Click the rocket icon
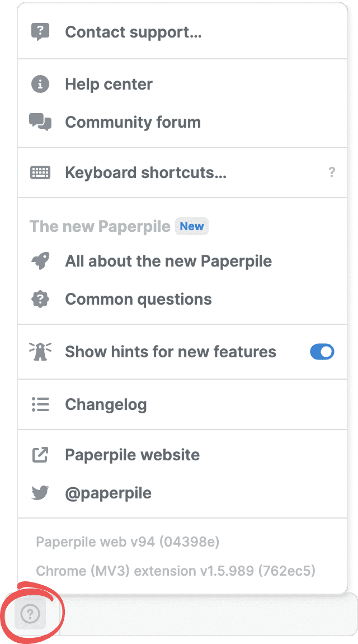This screenshot has height=644, width=358. [40, 261]
